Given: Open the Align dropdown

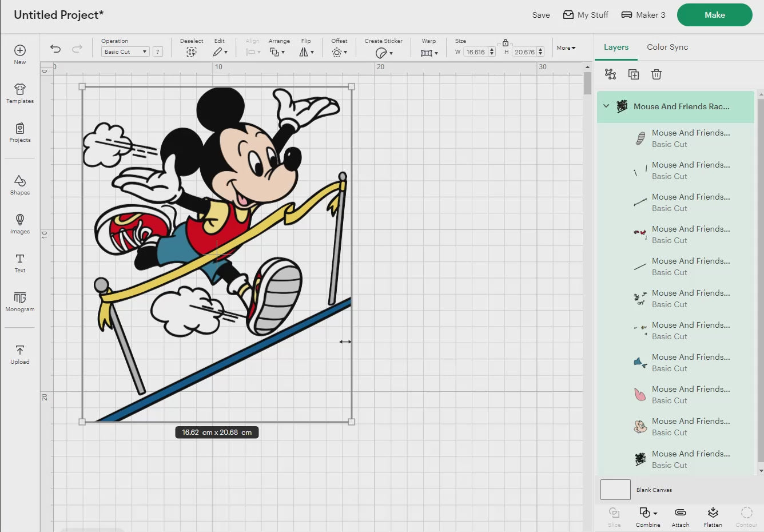Looking at the screenshot, I should click(253, 52).
